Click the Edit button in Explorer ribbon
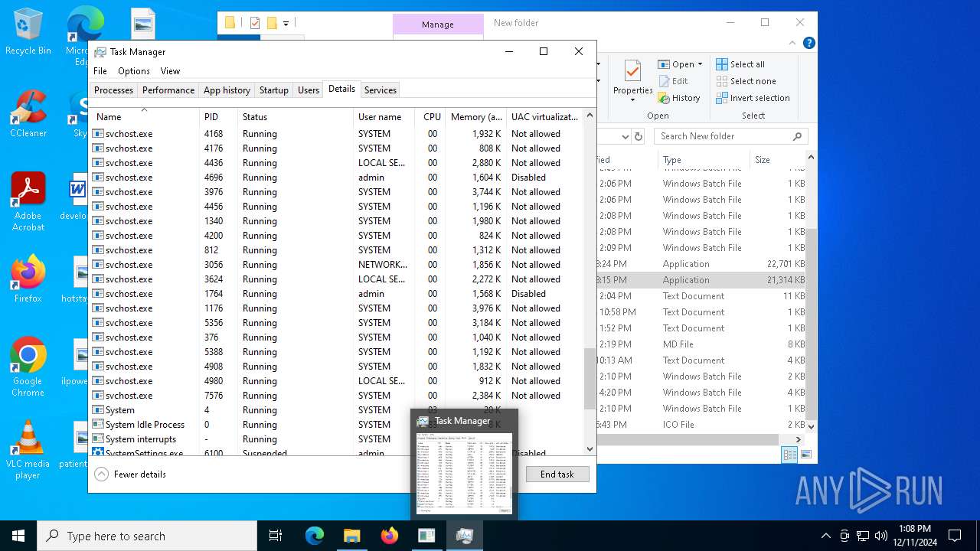Viewport: 980px width, 551px height. coord(673,81)
